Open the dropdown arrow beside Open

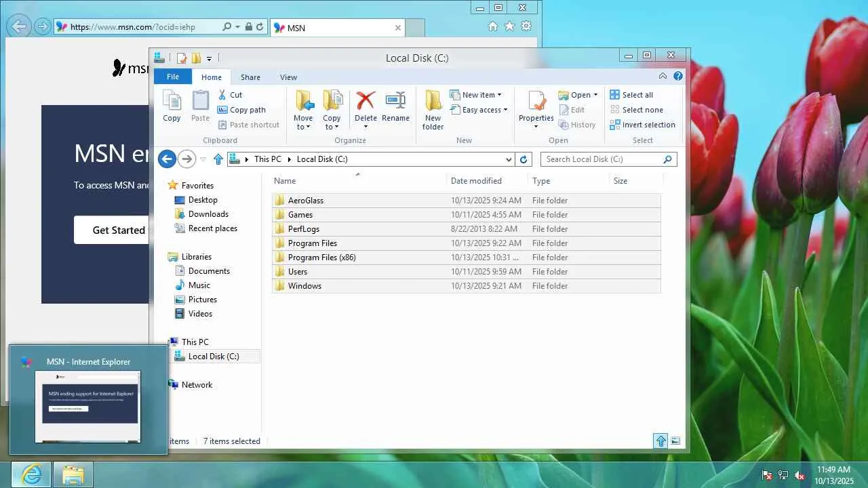pyautogui.click(x=595, y=95)
